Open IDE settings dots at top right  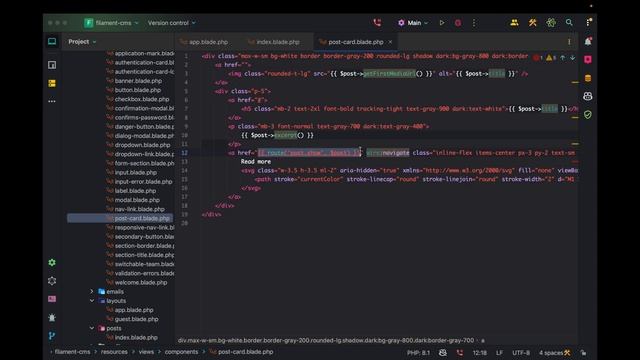(x=588, y=22)
